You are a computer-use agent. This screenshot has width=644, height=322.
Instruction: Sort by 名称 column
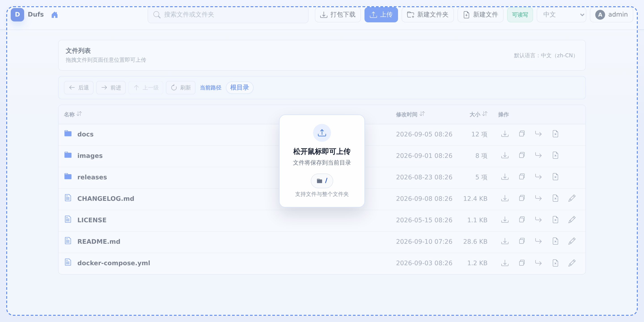[x=73, y=114]
